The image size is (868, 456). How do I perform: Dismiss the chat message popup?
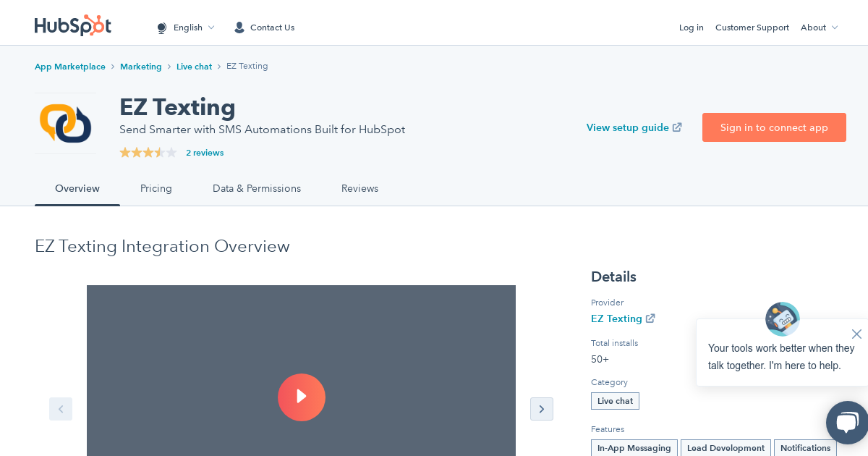coord(856,334)
